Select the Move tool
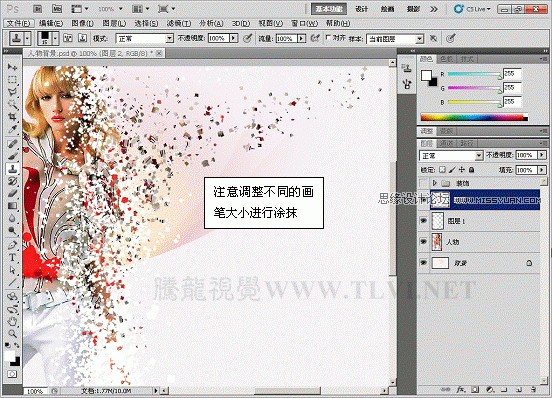The height and width of the screenshot is (398, 552). 12,67
